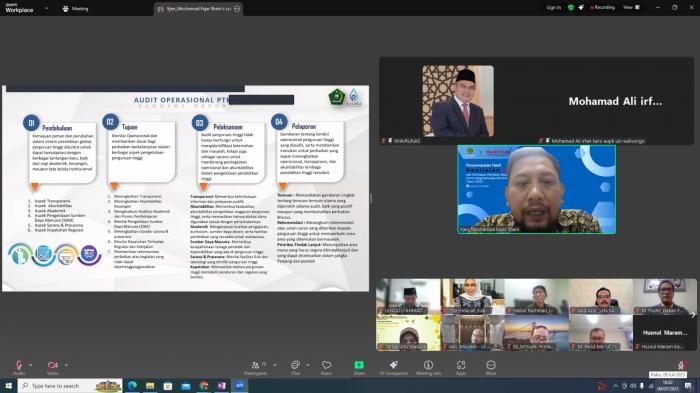Open the More options menu

491,368
